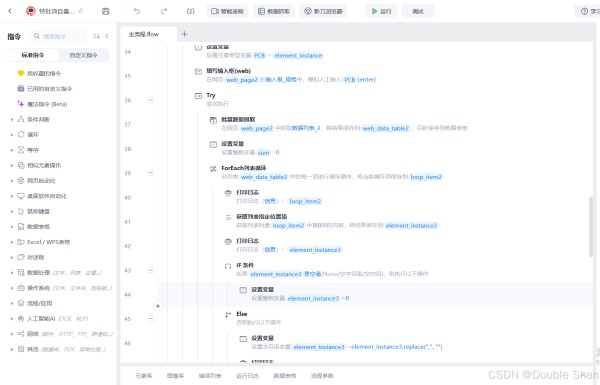The width and height of the screenshot is (600, 385).
Task: Click the IF 条件 step icon
Action: (228, 266)
